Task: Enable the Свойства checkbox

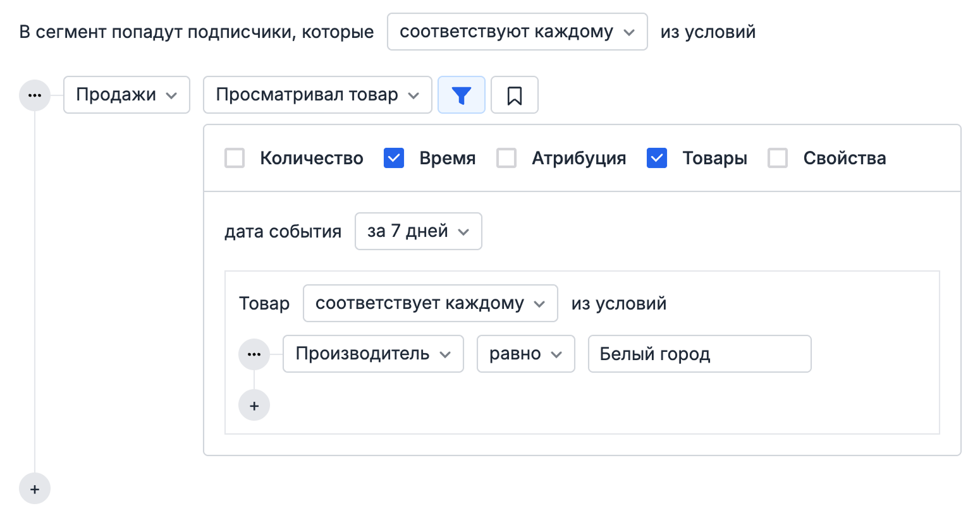Action: (x=777, y=158)
